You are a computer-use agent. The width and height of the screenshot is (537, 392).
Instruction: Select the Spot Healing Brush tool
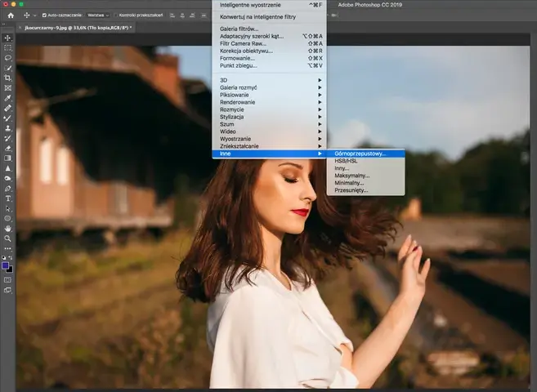pyautogui.click(x=7, y=108)
